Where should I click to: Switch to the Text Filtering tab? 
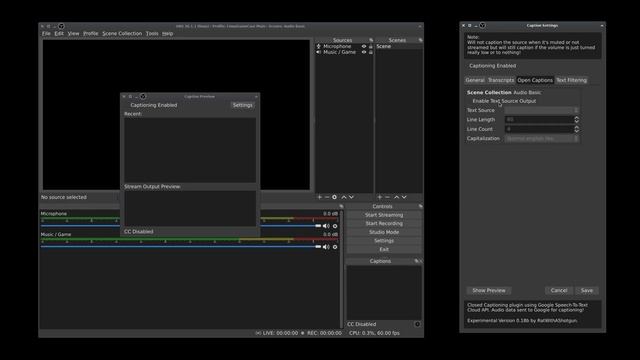[x=571, y=80]
